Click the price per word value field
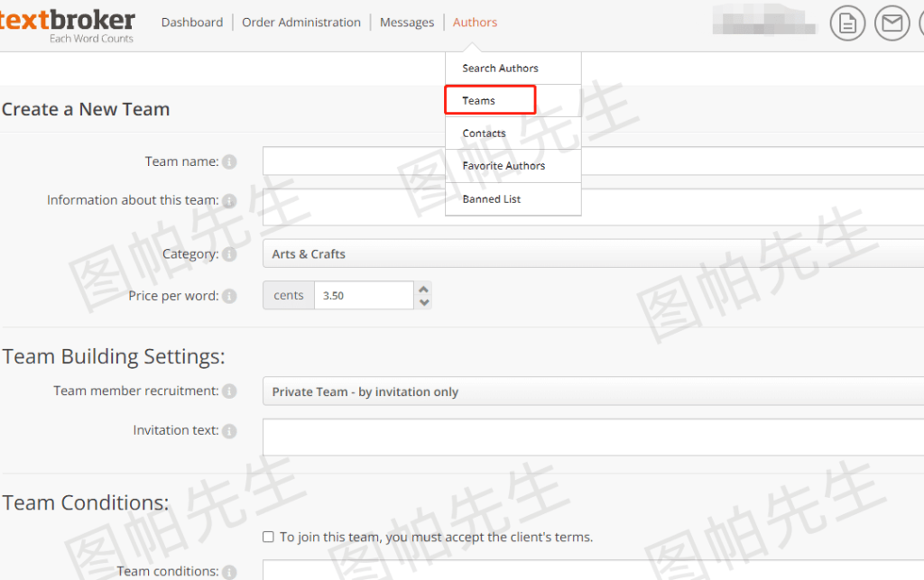The image size is (924, 580). [364, 295]
